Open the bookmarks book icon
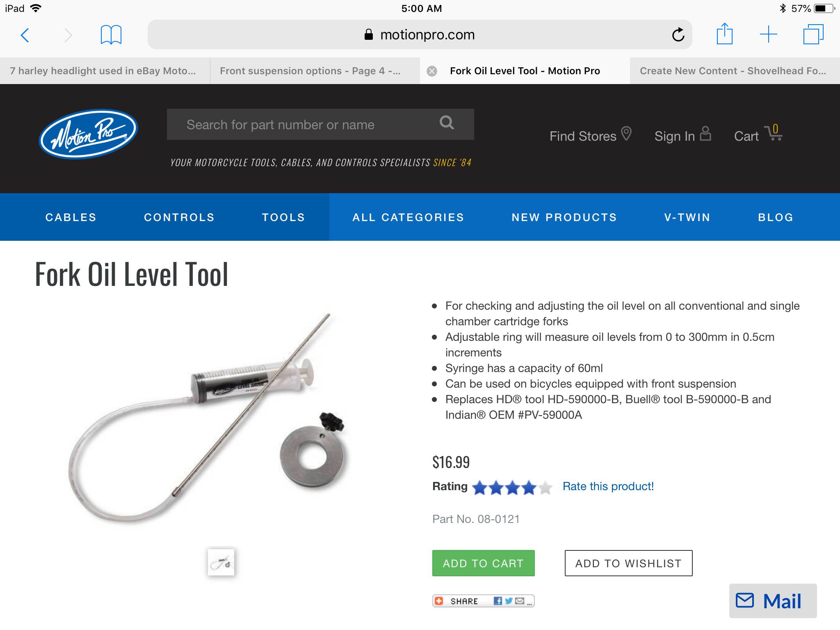840x630 pixels. (111, 35)
